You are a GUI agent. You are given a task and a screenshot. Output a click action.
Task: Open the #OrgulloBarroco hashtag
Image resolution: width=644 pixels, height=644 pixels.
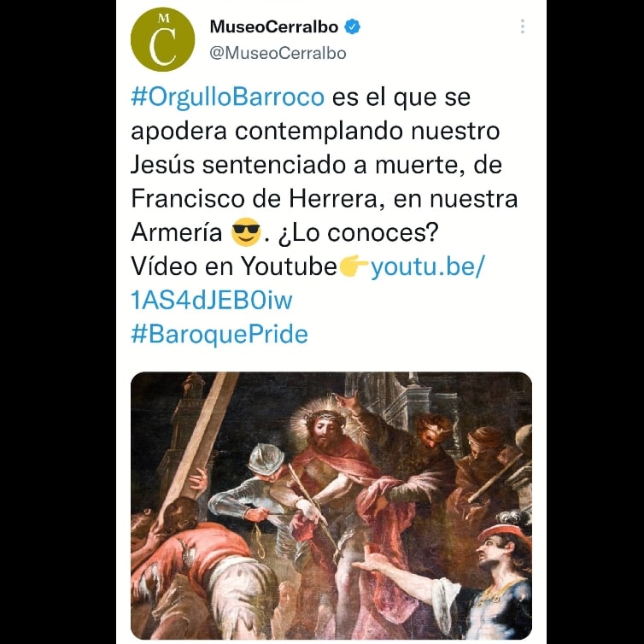pyautogui.click(x=228, y=97)
